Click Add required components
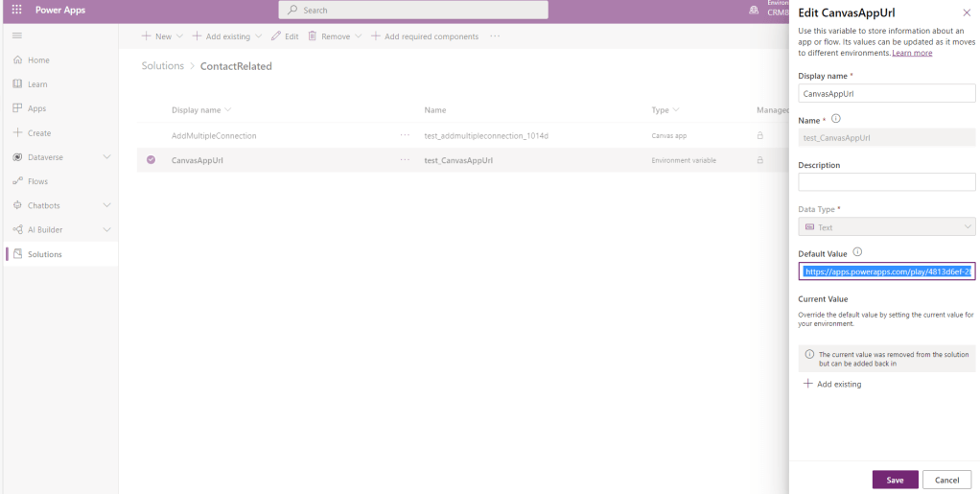The image size is (980, 494). tap(424, 36)
